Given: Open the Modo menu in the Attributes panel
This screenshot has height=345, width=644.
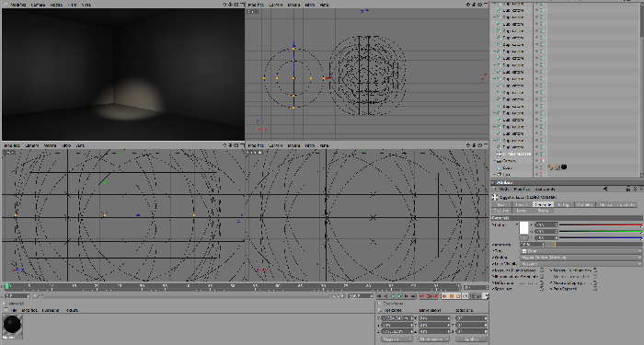Looking at the screenshot, I should coord(503,189).
